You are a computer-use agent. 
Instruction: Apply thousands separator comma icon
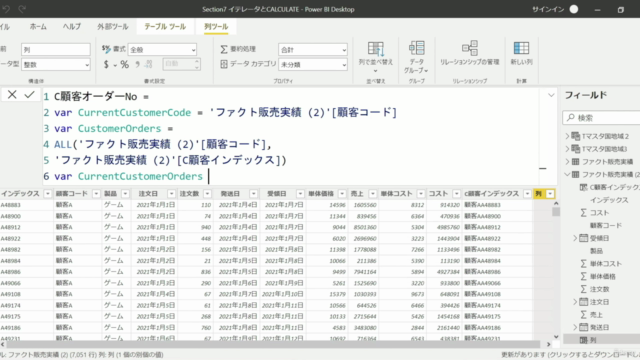click(138, 64)
